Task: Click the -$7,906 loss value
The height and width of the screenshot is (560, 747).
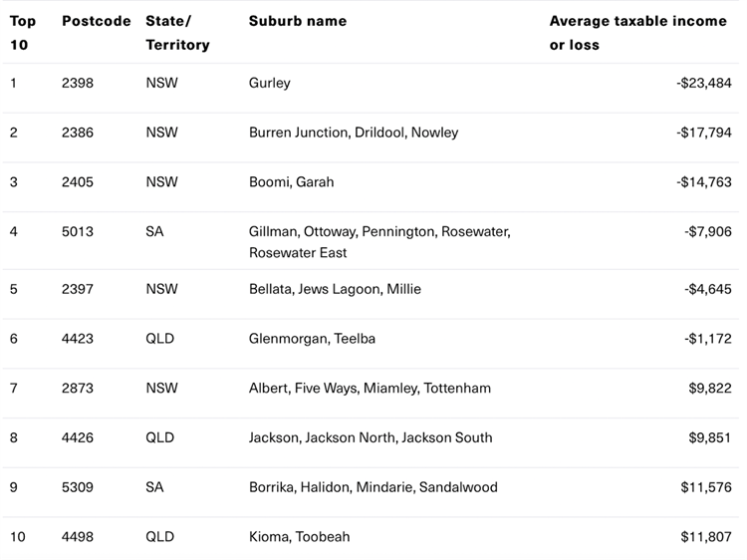Action: tap(708, 231)
